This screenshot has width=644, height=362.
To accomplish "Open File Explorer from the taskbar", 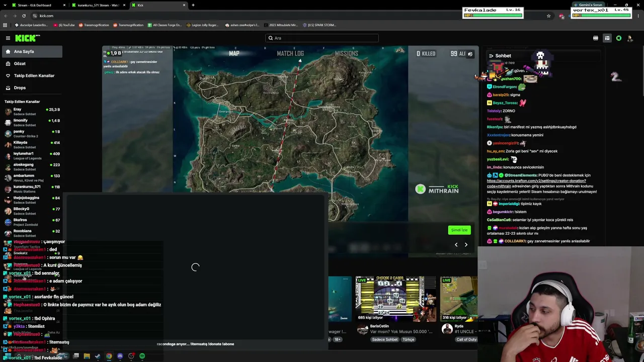I will tap(87, 356).
